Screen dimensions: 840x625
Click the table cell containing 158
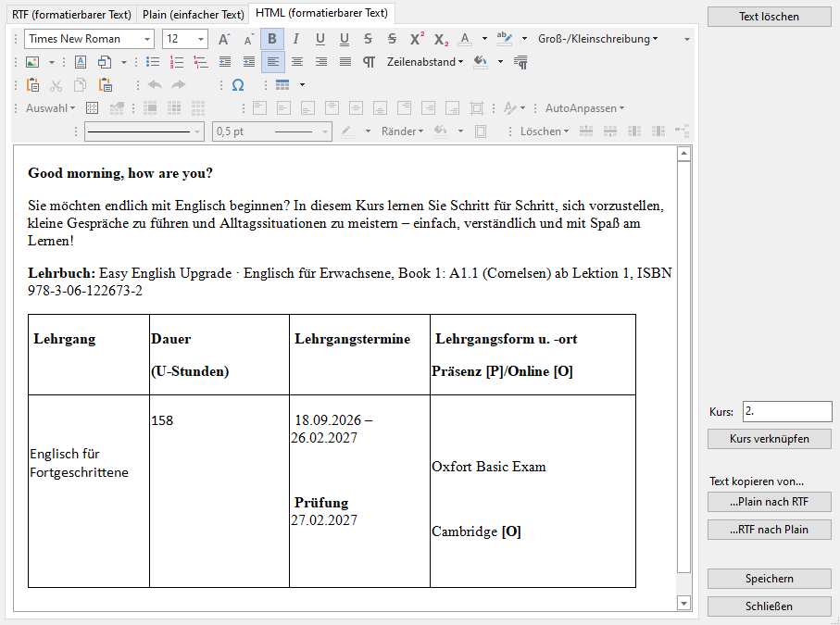(219, 491)
